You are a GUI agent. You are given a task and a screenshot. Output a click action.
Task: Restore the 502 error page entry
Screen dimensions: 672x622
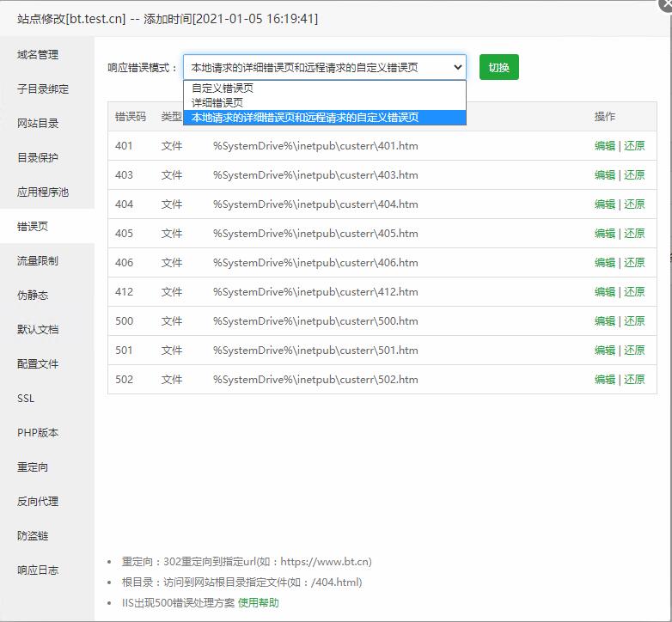click(634, 380)
